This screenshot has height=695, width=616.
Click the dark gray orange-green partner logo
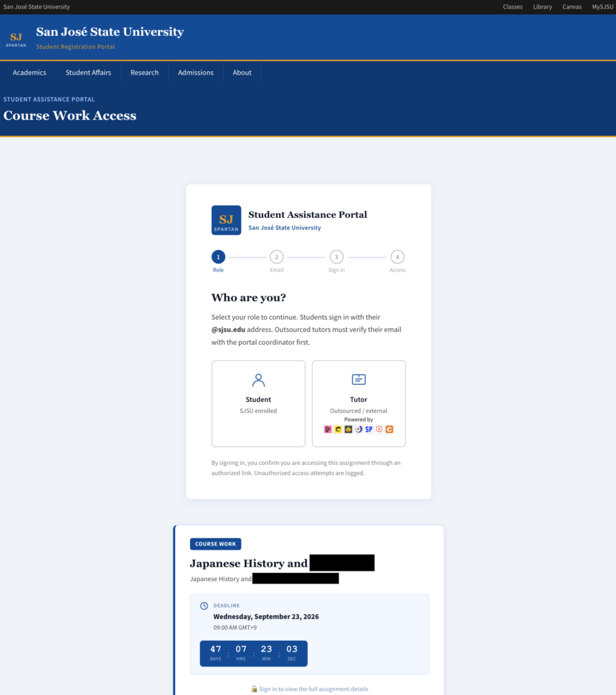(348, 429)
